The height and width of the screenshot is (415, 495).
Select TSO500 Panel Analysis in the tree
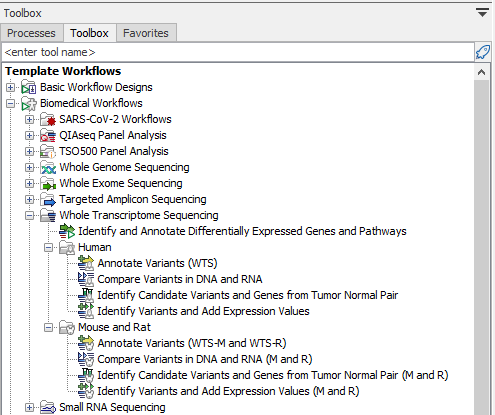(x=114, y=151)
